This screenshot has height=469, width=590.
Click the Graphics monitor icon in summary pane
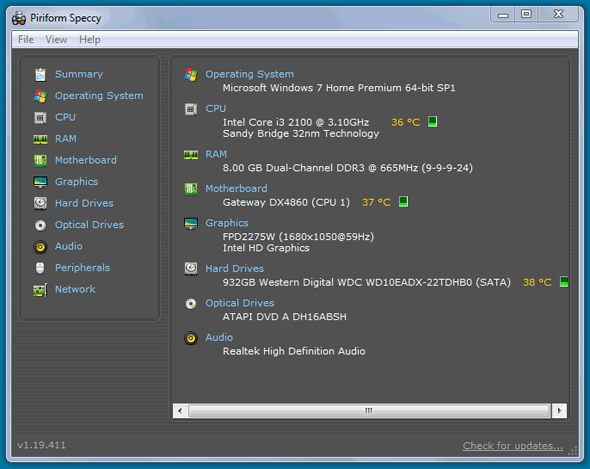191,223
